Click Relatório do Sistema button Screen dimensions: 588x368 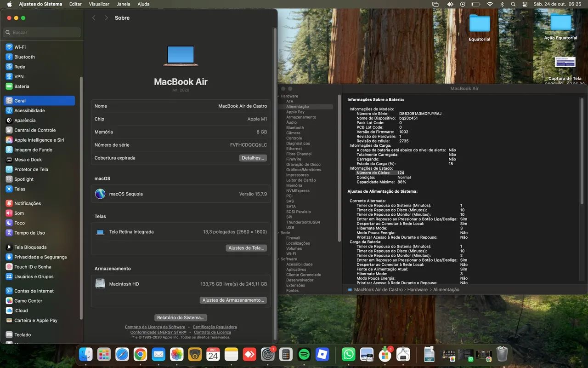(x=181, y=317)
